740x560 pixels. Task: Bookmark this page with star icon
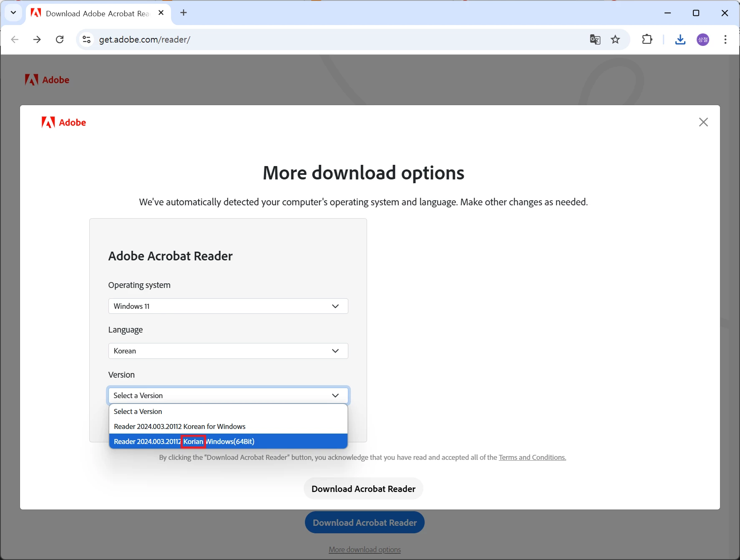tap(615, 40)
